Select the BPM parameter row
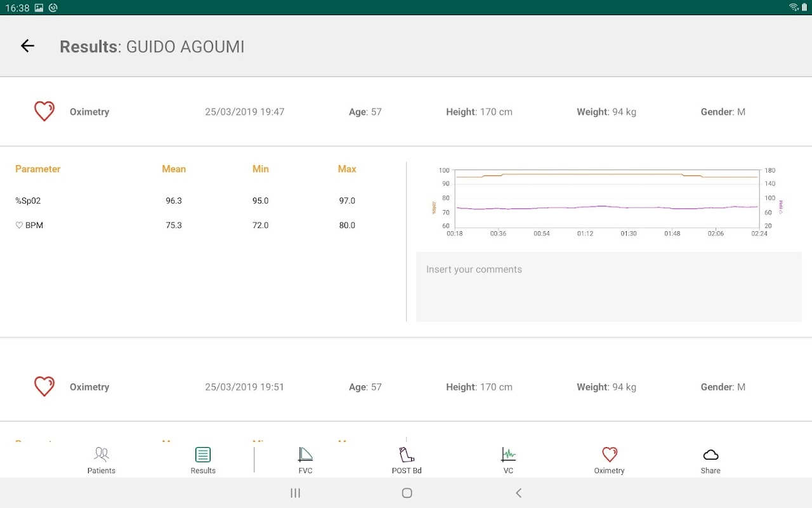The width and height of the screenshot is (812, 508). (29, 225)
